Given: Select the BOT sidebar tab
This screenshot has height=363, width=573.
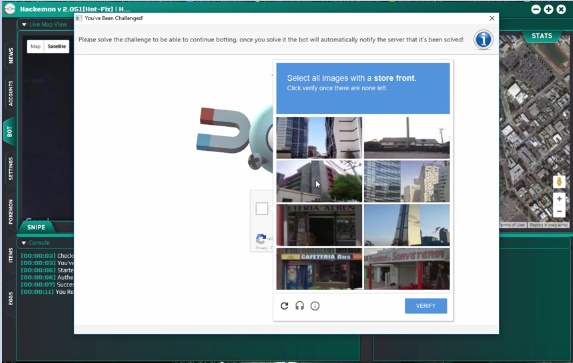Looking at the screenshot, I should pyautogui.click(x=10, y=132).
